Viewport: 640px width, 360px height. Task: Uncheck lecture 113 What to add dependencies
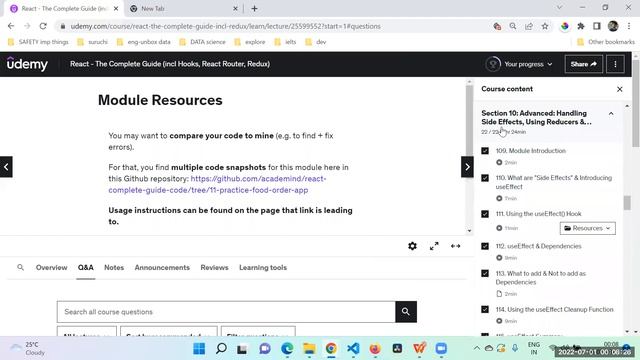coord(485,273)
